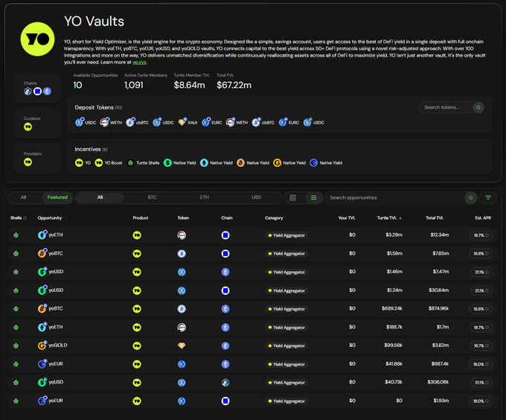Switch to list view layout
Screen dimensions: 506x420
pos(313,197)
